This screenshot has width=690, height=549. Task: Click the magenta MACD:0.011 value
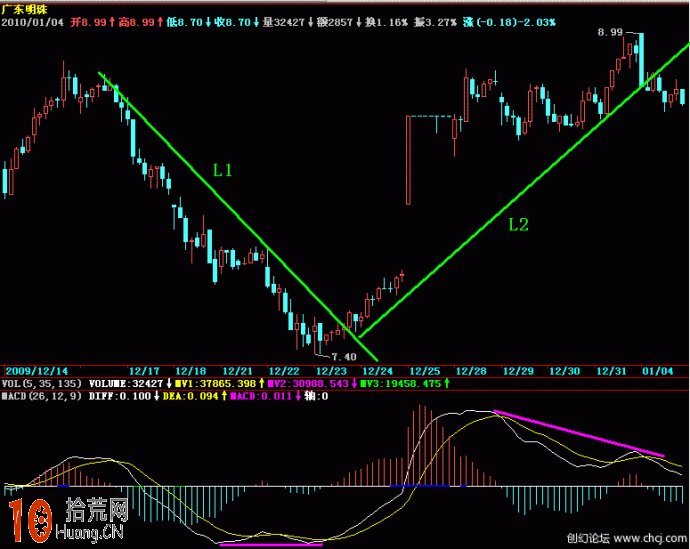261,396
